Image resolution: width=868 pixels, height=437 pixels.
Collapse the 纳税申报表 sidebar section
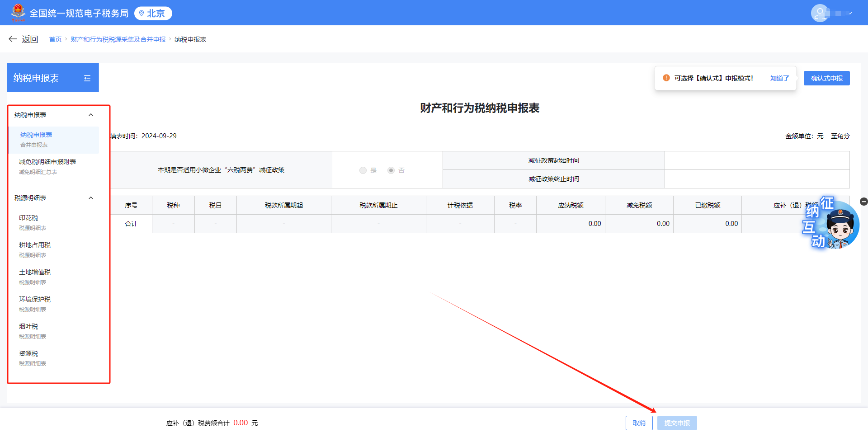click(x=91, y=114)
